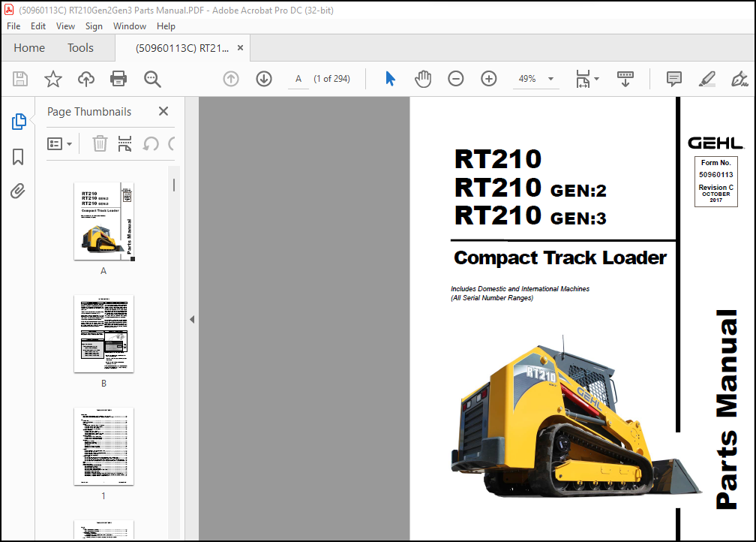
Task: Select page B thumbnail
Action: pos(103,334)
